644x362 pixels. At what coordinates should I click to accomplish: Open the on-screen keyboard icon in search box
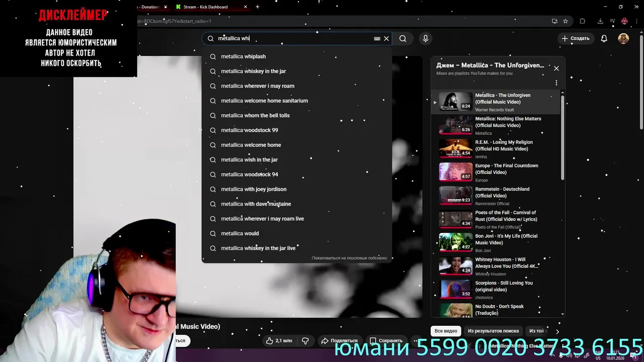(377, 39)
